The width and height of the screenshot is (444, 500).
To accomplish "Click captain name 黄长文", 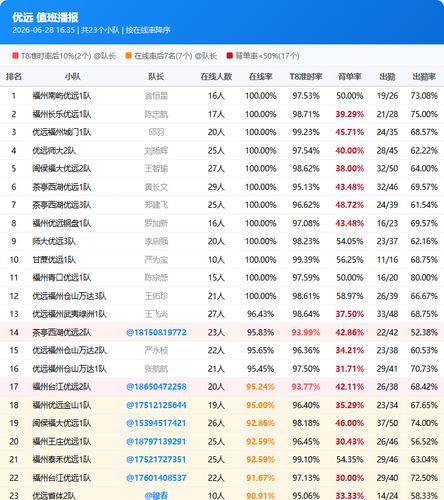I will tap(156, 187).
